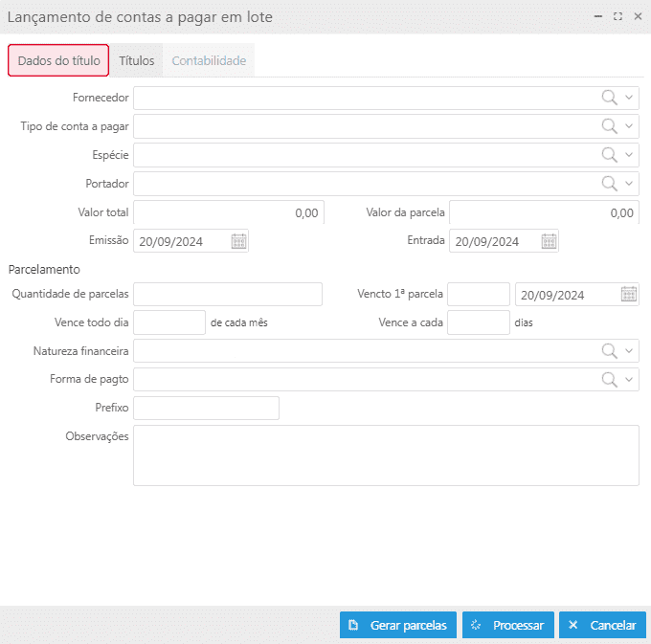Open the Emissão calendar picker icon

click(238, 241)
